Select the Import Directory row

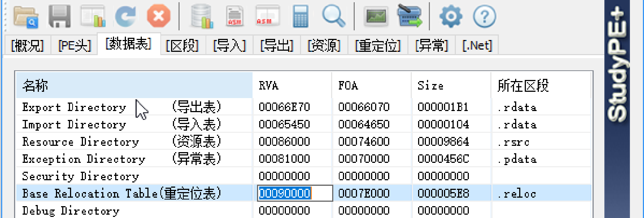(x=303, y=124)
